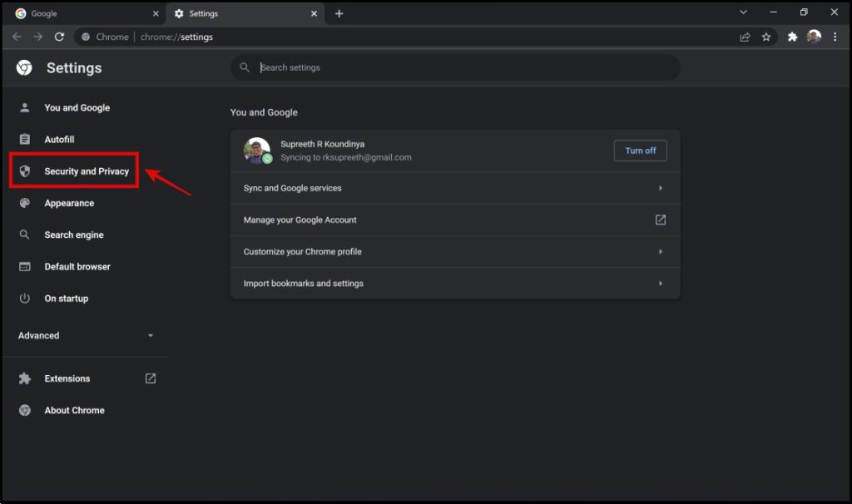Open Appearance settings
The width and height of the screenshot is (852, 504).
69,203
